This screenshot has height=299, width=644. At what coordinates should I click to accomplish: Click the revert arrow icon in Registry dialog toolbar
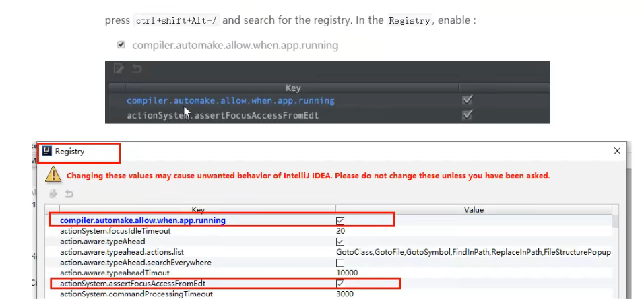point(69,194)
